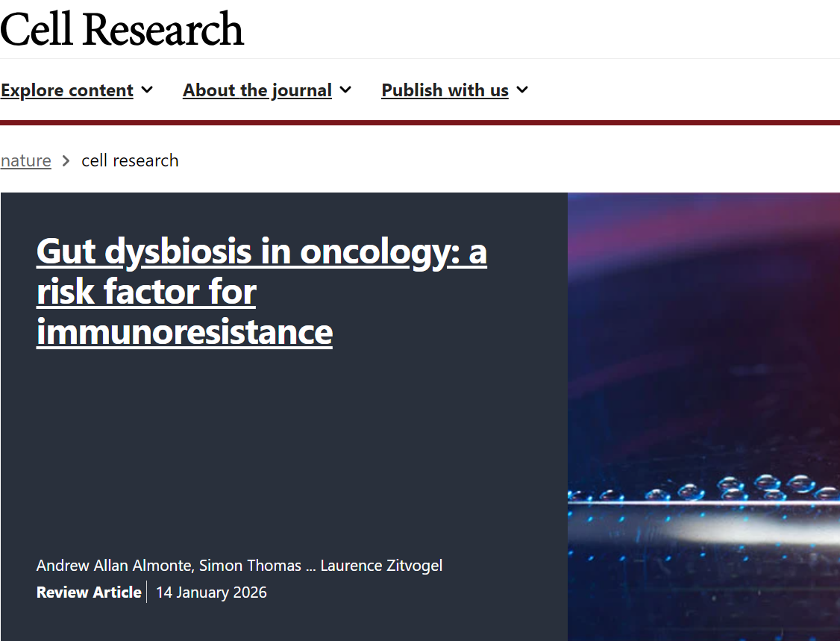840x641 pixels.
Task: Click the empty dark area of the featured card
Action: click(283, 448)
